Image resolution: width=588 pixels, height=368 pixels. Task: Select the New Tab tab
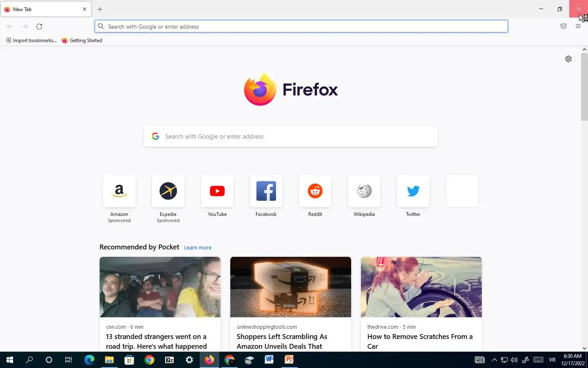click(46, 9)
